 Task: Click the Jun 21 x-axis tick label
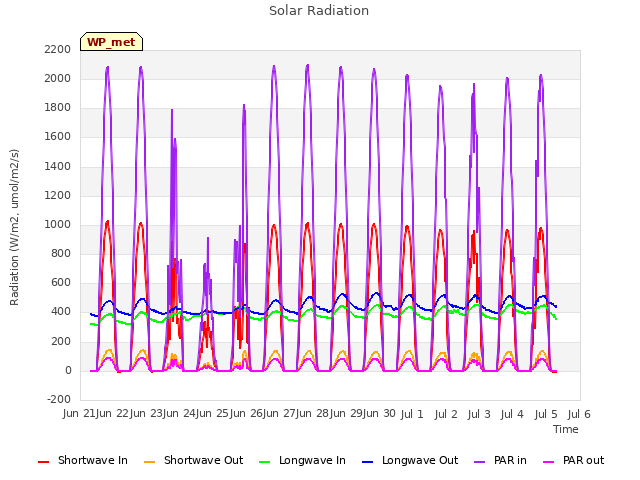[x=78, y=414]
